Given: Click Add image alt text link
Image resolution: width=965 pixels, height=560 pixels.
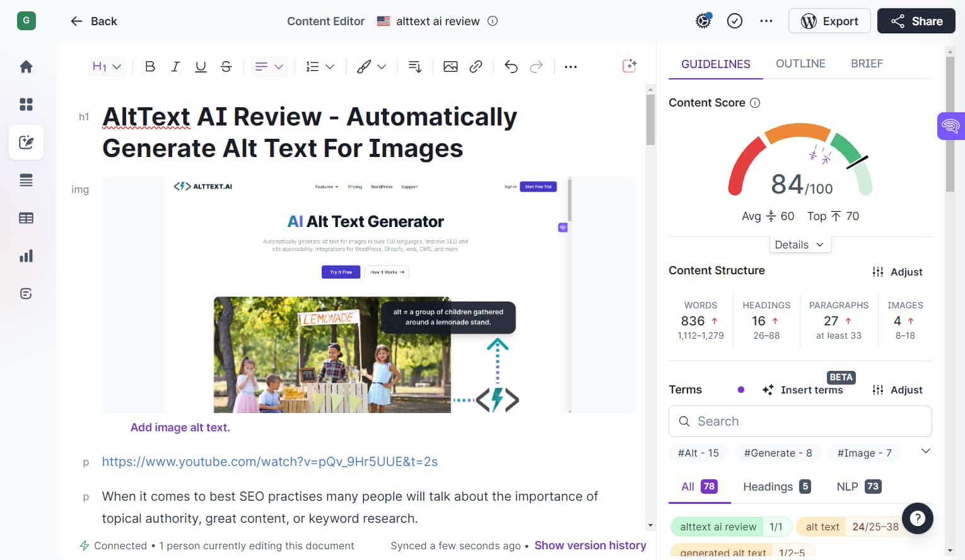Looking at the screenshot, I should pyautogui.click(x=180, y=428).
